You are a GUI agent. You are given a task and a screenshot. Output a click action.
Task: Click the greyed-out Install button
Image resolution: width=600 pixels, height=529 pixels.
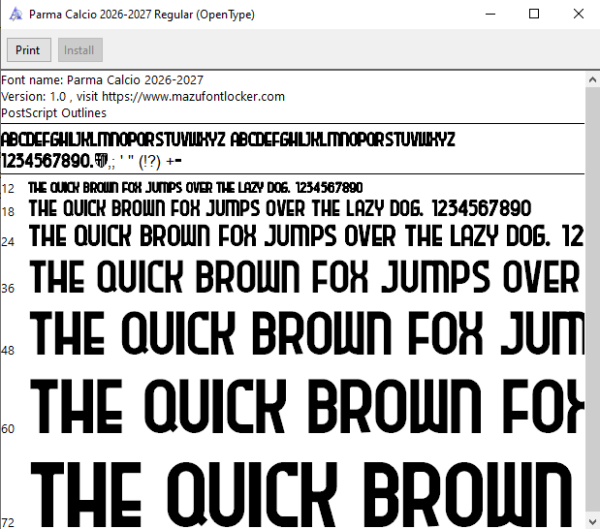[80, 50]
